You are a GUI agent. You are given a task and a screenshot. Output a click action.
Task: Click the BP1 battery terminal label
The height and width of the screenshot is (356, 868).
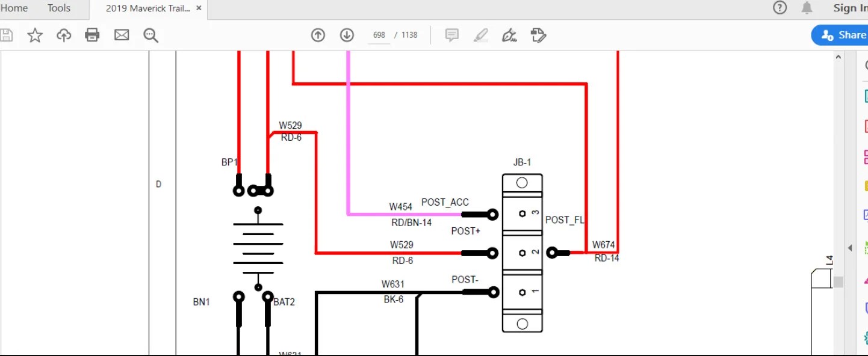click(x=229, y=162)
